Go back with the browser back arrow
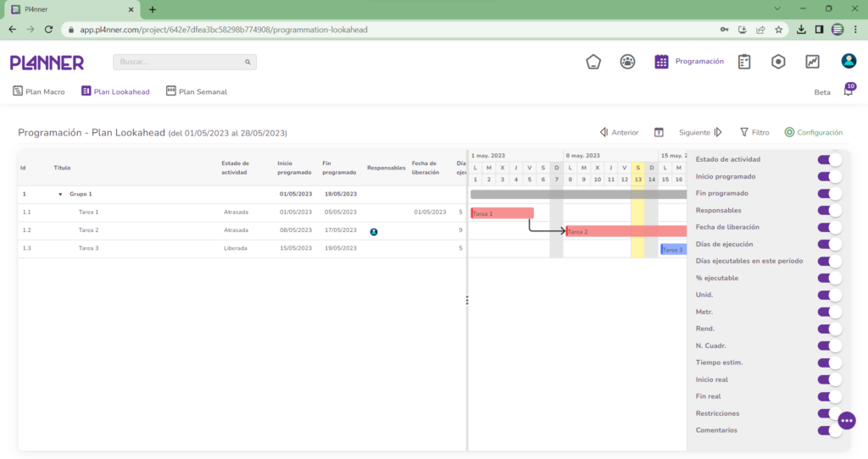The width and height of the screenshot is (868, 459). 12,30
